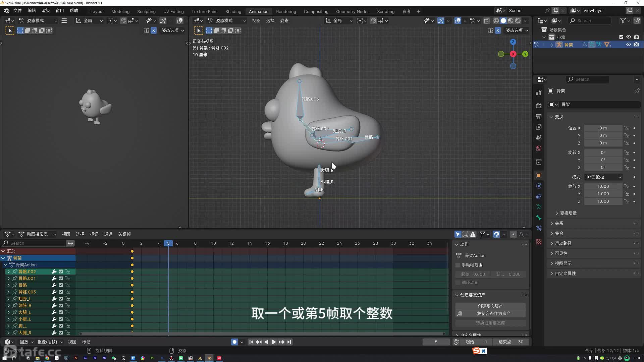Click the Y axis on the viewport gizmo

525,54
